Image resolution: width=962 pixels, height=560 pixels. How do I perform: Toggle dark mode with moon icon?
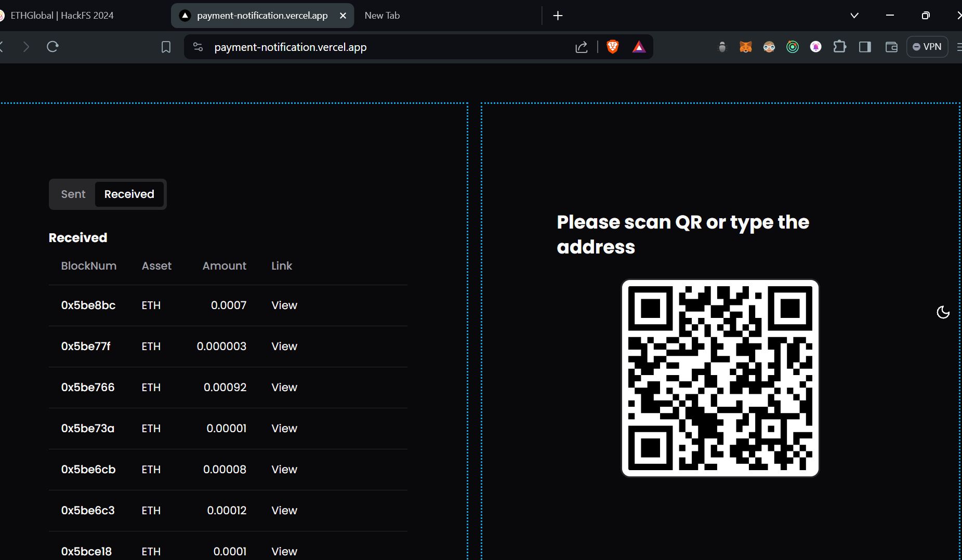coord(943,312)
